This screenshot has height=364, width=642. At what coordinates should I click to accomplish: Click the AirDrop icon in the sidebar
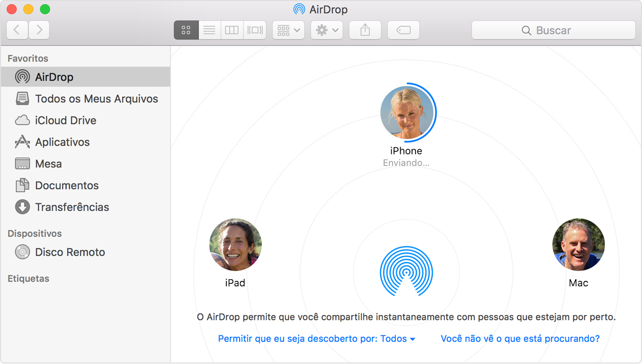(x=22, y=77)
